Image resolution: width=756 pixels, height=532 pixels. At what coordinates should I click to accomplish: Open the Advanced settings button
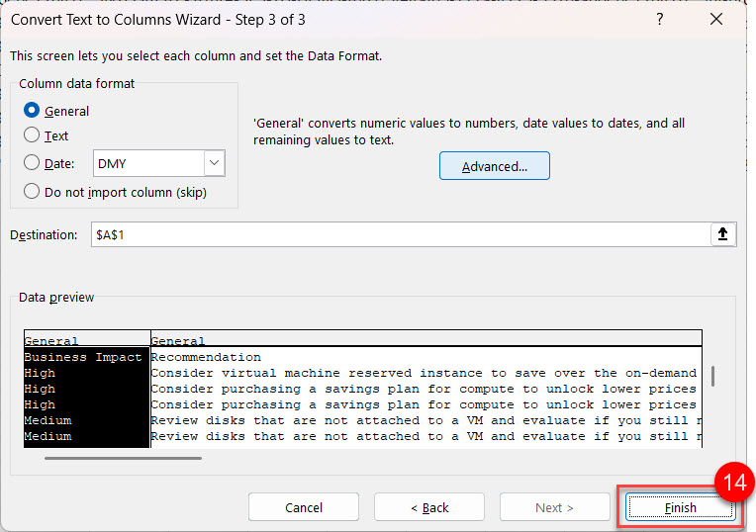coord(494,166)
